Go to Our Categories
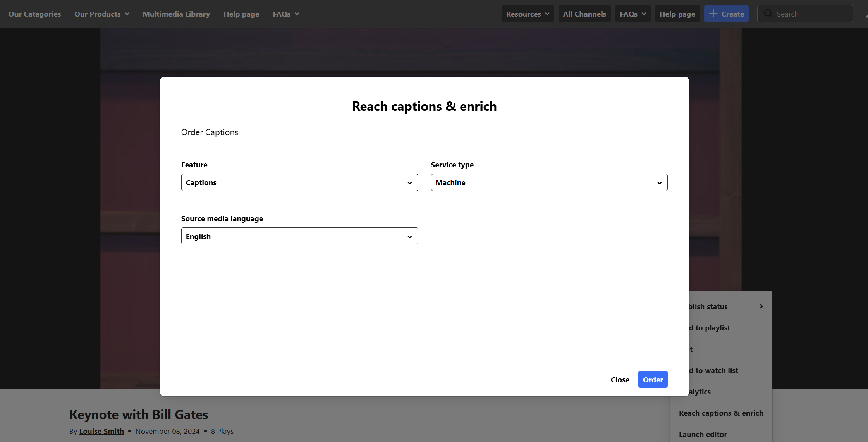 34,14
